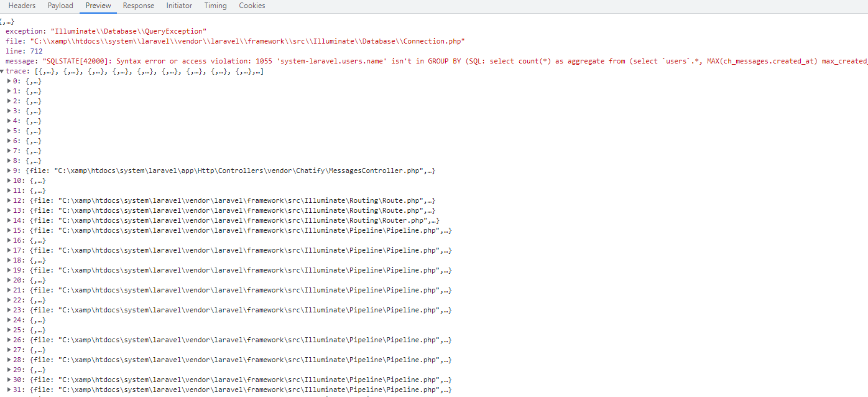This screenshot has width=868, height=397.
Task: Switch to the Headers tab
Action: (x=22, y=6)
